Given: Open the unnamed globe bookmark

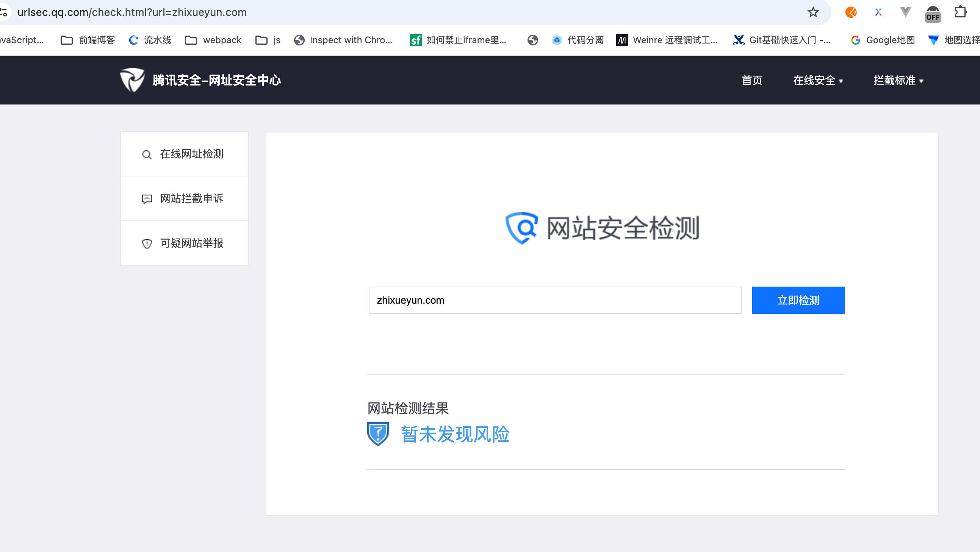Looking at the screenshot, I should (532, 40).
